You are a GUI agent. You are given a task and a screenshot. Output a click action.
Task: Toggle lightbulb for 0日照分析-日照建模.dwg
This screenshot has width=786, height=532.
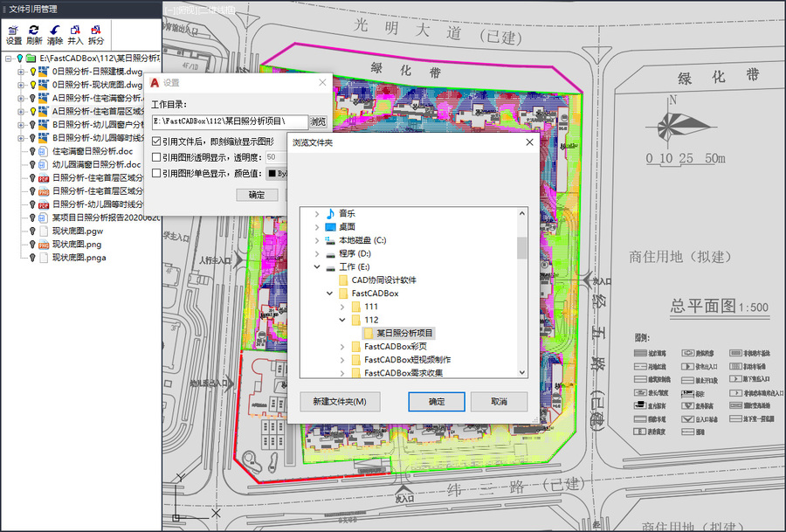(32, 72)
